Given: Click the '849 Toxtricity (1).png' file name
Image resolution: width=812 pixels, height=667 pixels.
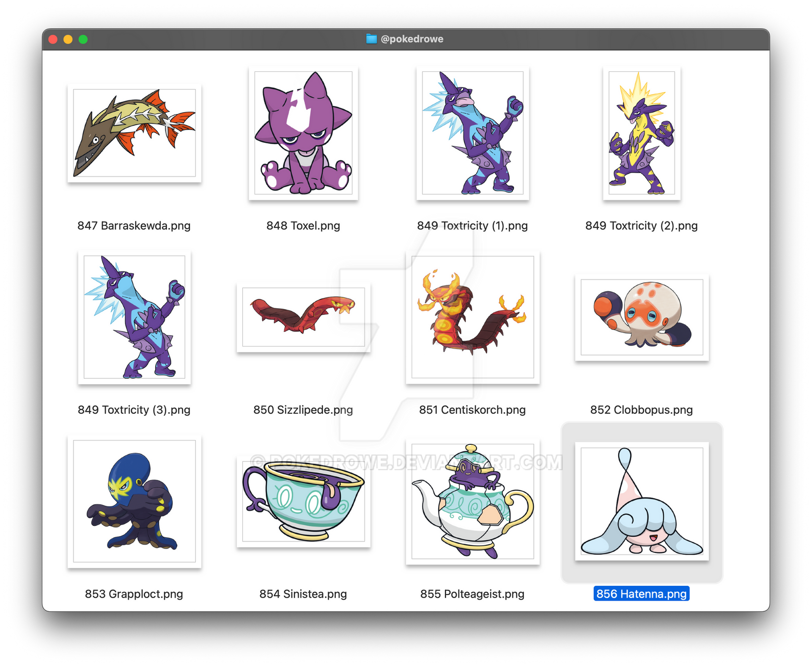Looking at the screenshot, I should point(472,226).
